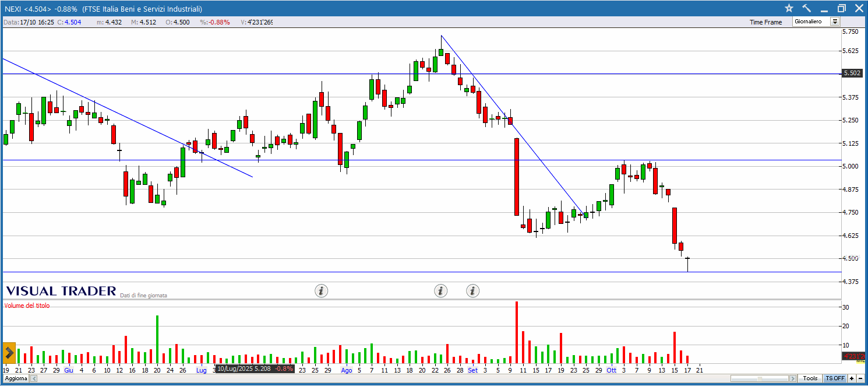Zoom in with the plus button
The height and width of the screenshot is (386, 868).
click(852, 378)
